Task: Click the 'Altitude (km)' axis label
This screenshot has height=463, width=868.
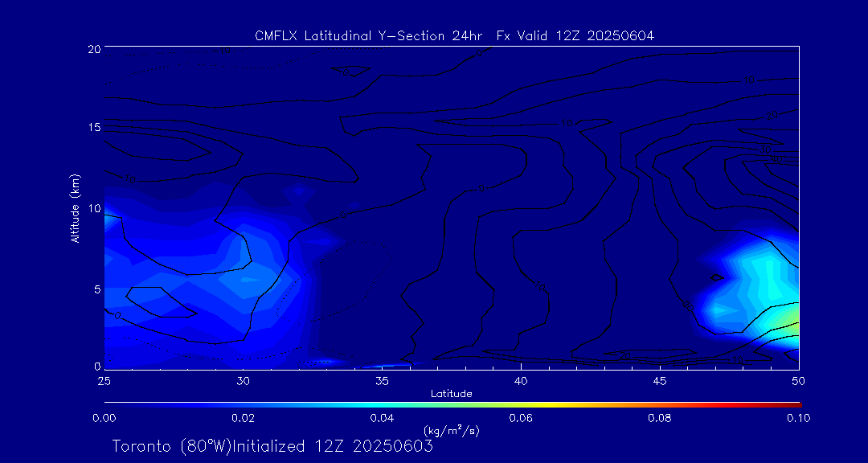Action: (74, 207)
